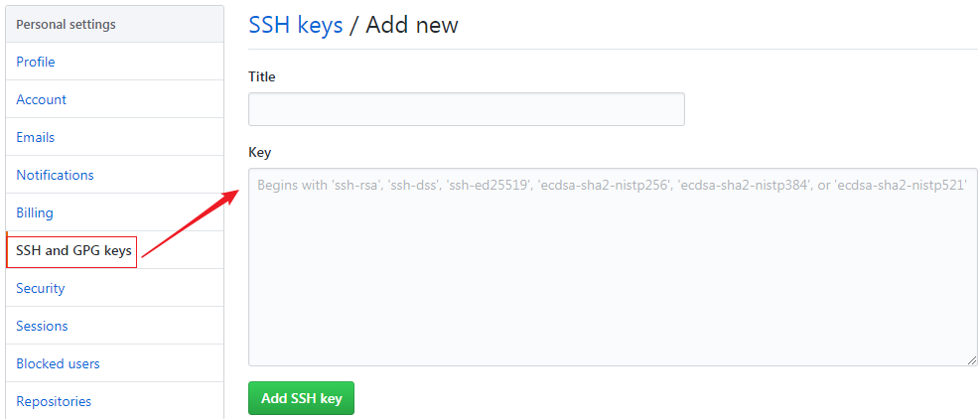Focus the Title input field
The width and height of the screenshot is (980, 419).
coord(467,109)
